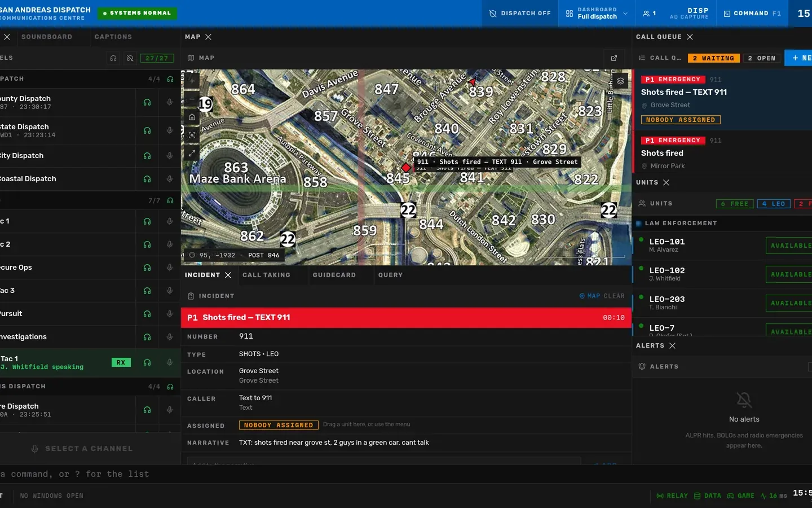Close the Alerts panel
The height and width of the screenshot is (508, 812).
(x=672, y=345)
